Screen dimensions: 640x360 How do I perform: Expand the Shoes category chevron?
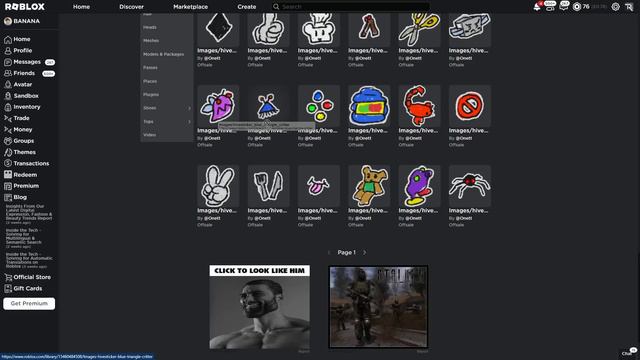click(189, 108)
